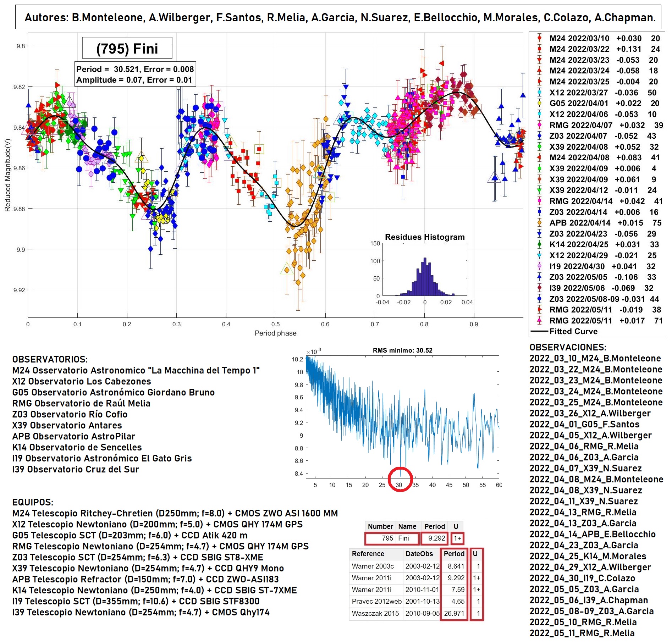The width and height of the screenshot is (672, 642).
Task: Click the residues histogram bar chart
Action: pos(425,270)
